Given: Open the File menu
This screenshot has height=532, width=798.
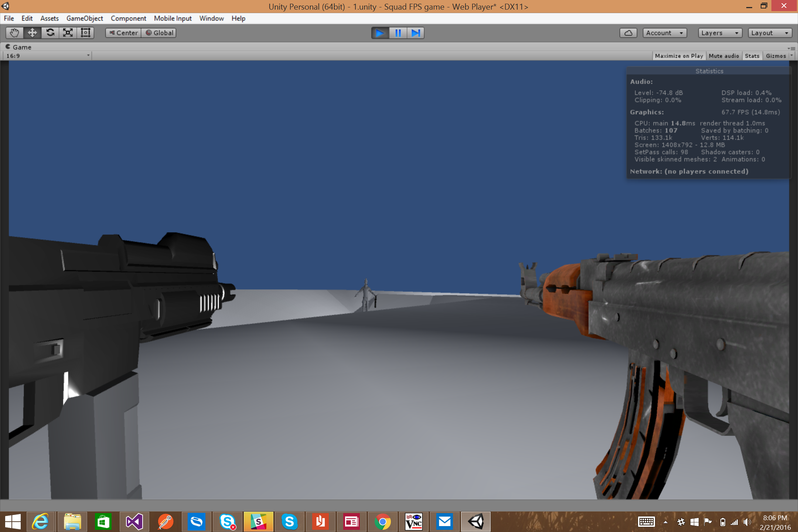Looking at the screenshot, I should point(9,18).
